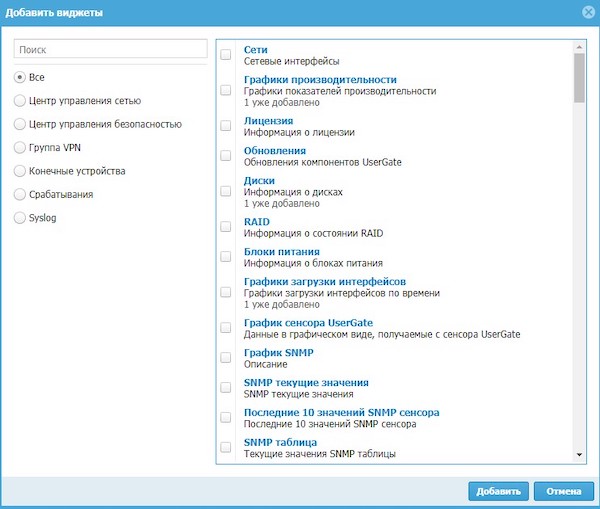Check the Сети widget checkbox
Image resolution: width=600 pixels, height=509 pixels.
pos(226,56)
